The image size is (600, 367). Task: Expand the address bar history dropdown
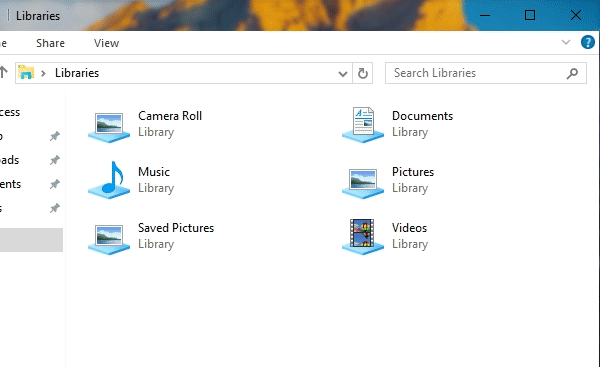(343, 73)
